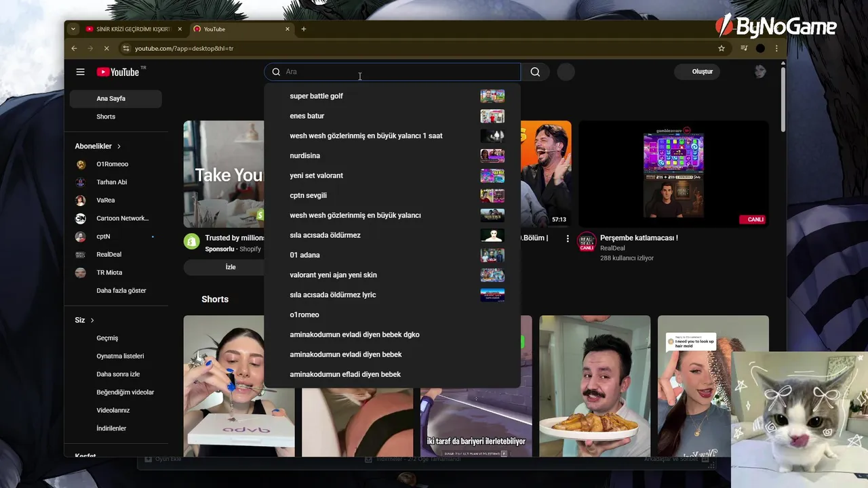Open the tab search chevron button
This screenshot has width=868, height=488.
73,29
